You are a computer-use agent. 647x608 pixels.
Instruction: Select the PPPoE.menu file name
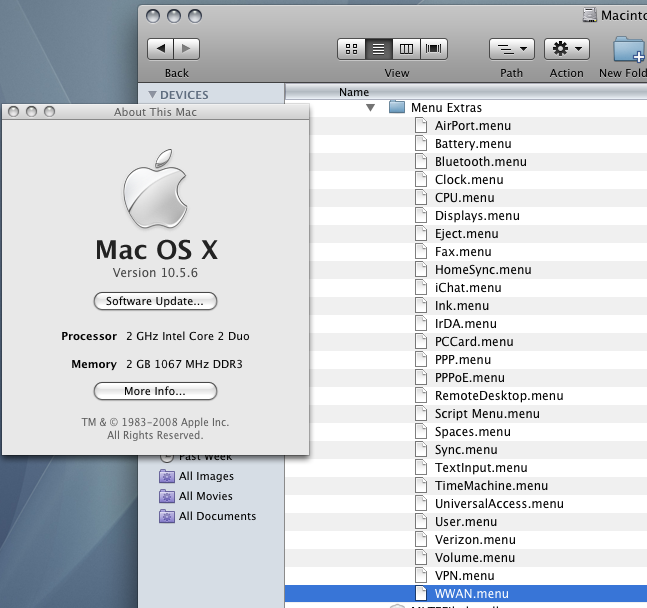470,378
